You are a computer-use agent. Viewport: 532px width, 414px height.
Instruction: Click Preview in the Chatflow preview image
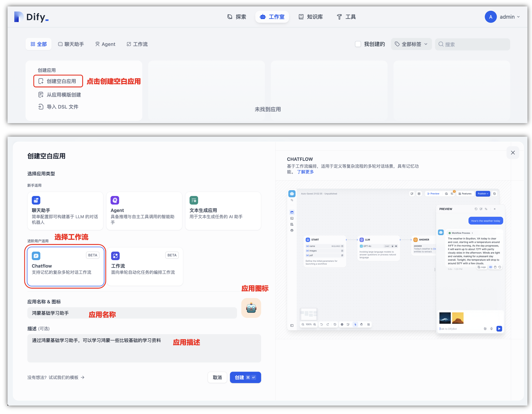click(x=433, y=194)
